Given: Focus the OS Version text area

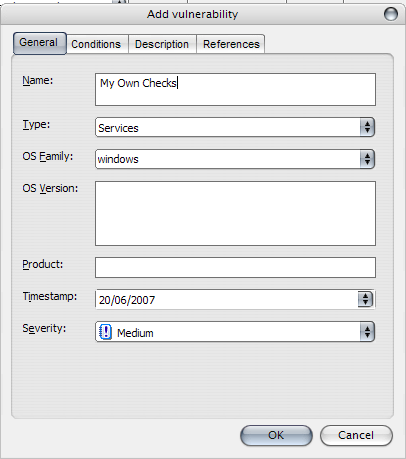Looking at the screenshot, I should tap(235, 213).
